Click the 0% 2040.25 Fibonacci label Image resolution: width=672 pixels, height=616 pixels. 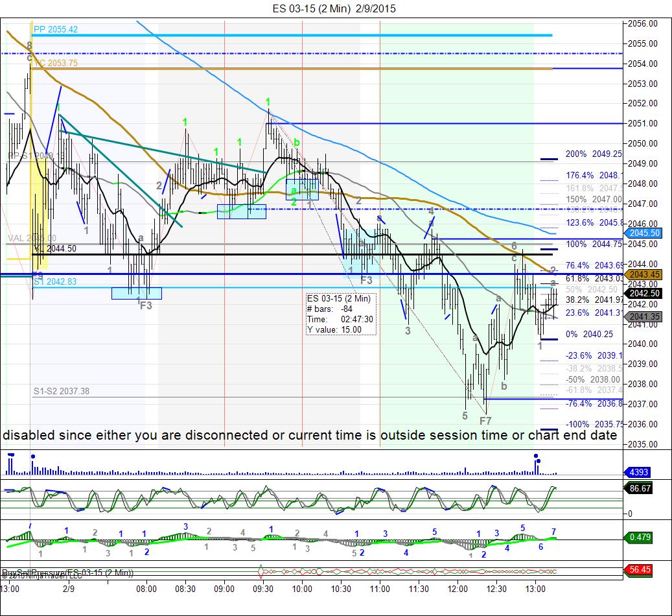(589, 334)
